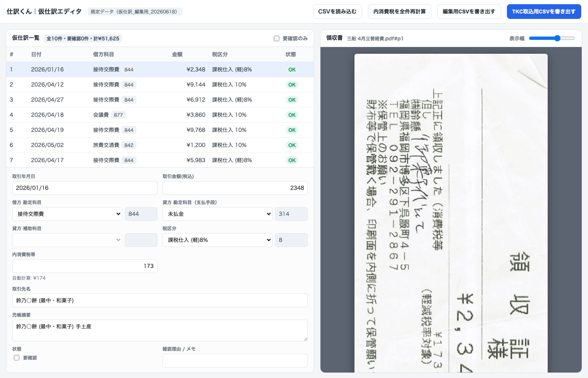588x378 pixels.
Task: Click the summary badge 全10件・要確認0件
Action: tap(83, 39)
